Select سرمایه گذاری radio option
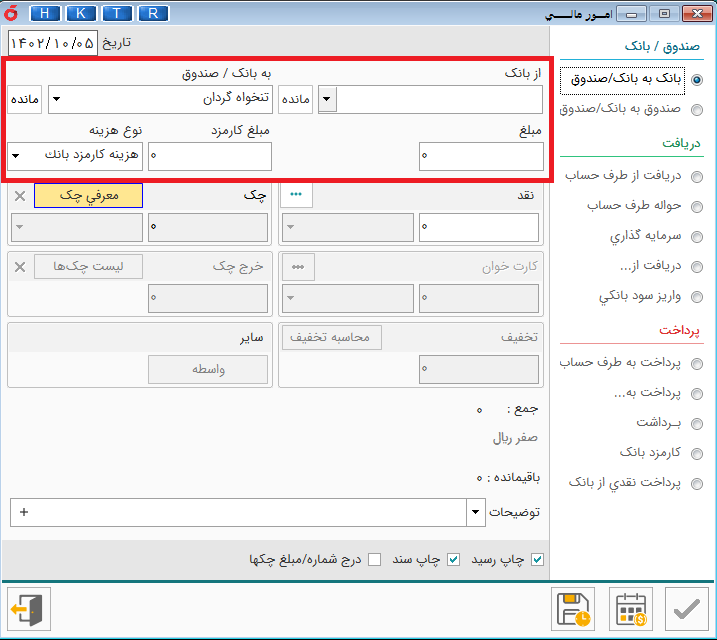This screenshot has height=640, width=717. click(696, 237)
